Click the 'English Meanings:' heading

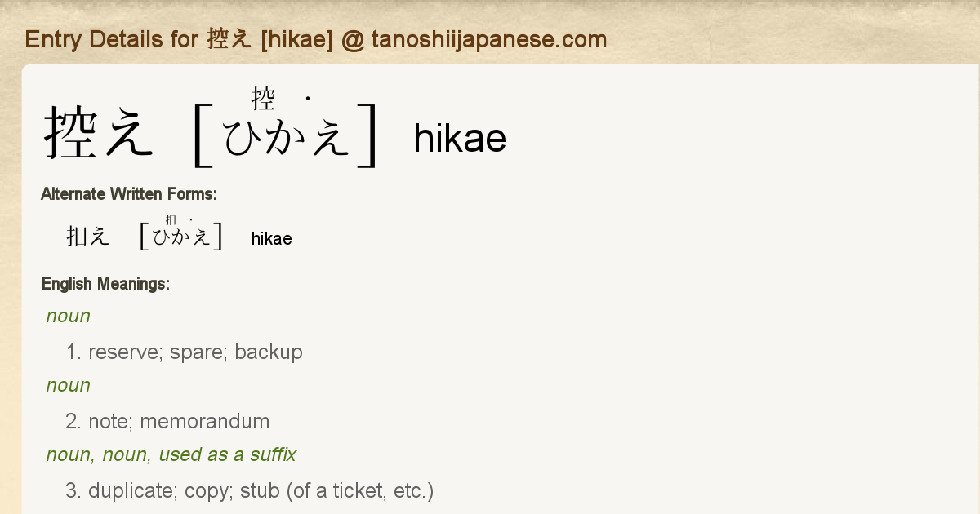105,284
